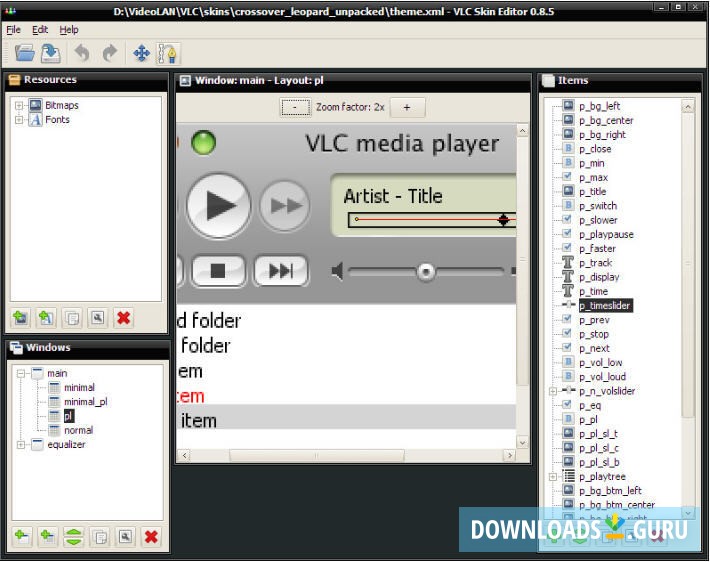710x562 pixels.
Task: Expand the Bitmaps tree node
Action: [x=19, y=106]
